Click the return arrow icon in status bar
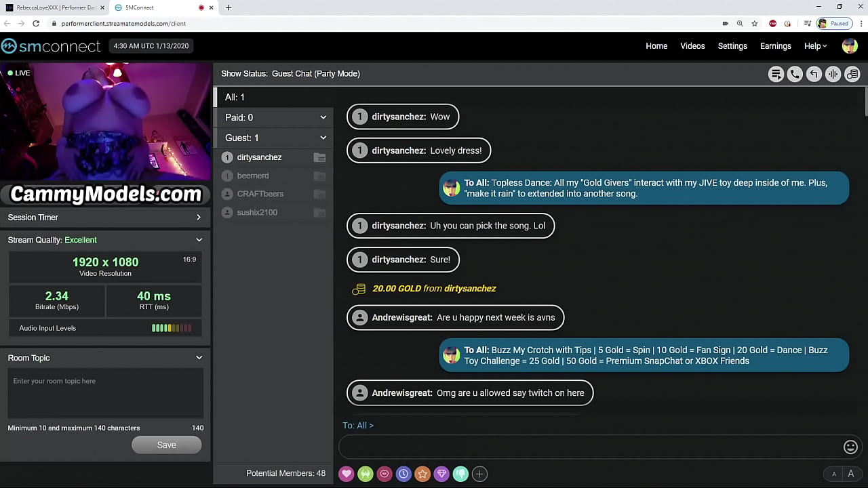The image size is (868, 488). (x=814, y=74)
